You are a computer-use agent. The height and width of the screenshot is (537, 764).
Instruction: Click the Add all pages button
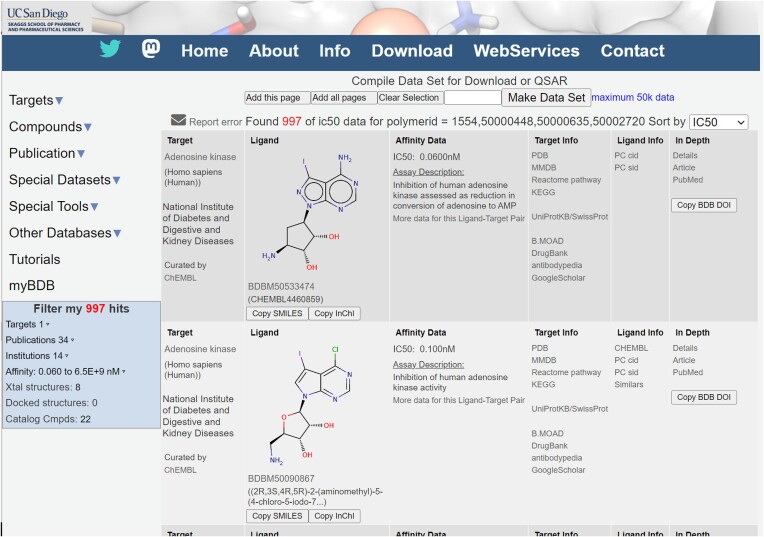coord(344,97)
